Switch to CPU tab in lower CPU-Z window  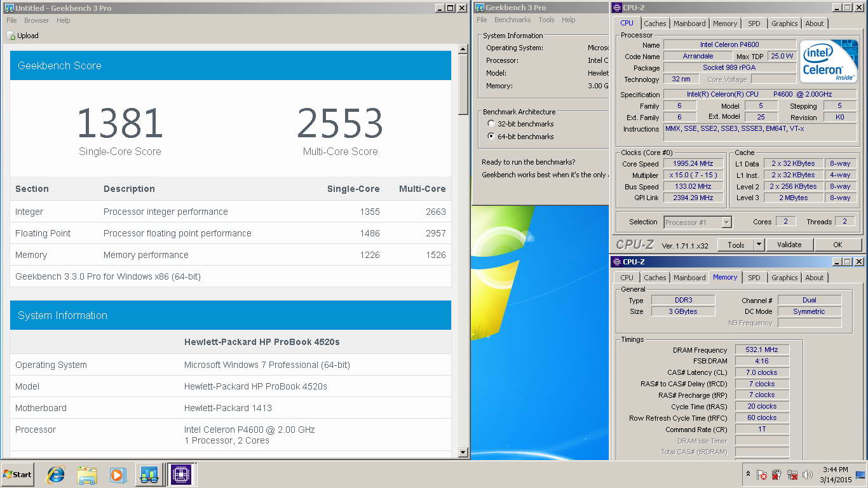[627, 278]
